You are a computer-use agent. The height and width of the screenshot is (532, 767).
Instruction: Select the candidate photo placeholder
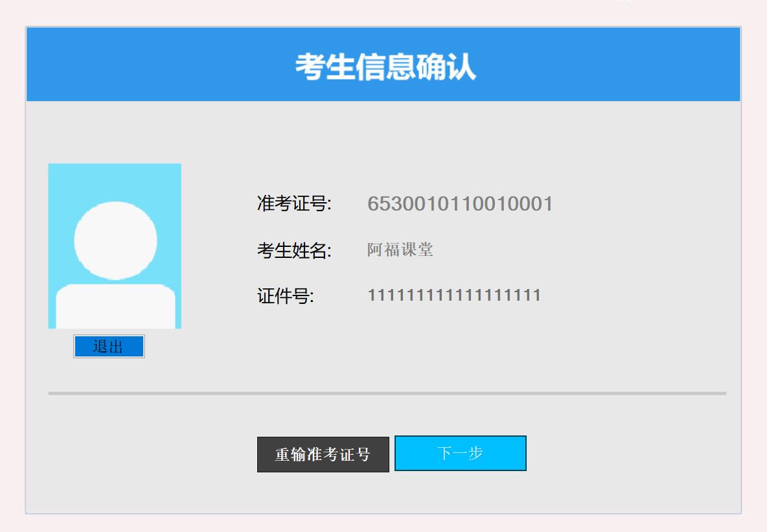[115, 246]
